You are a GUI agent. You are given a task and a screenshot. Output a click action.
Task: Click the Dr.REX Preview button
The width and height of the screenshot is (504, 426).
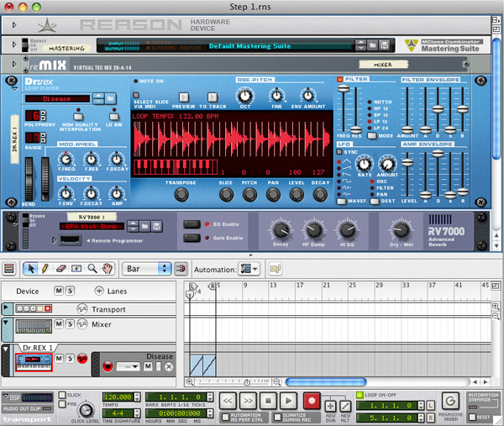coord(183,97)
